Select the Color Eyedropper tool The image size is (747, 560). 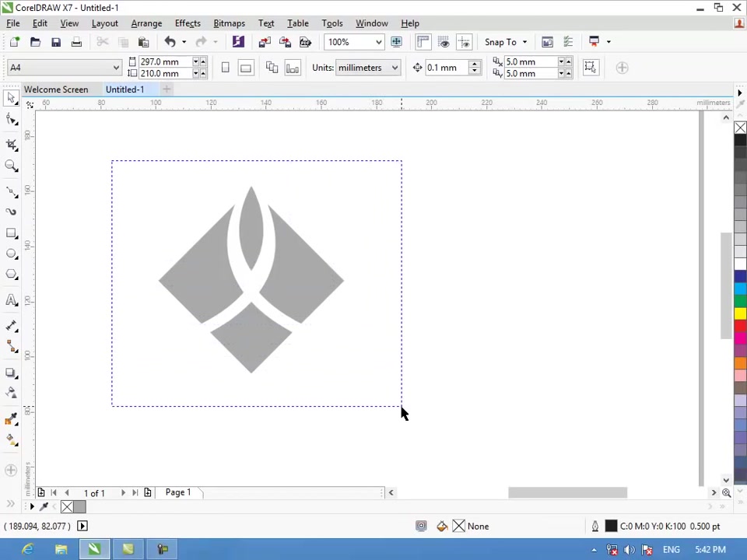(11, 419)
